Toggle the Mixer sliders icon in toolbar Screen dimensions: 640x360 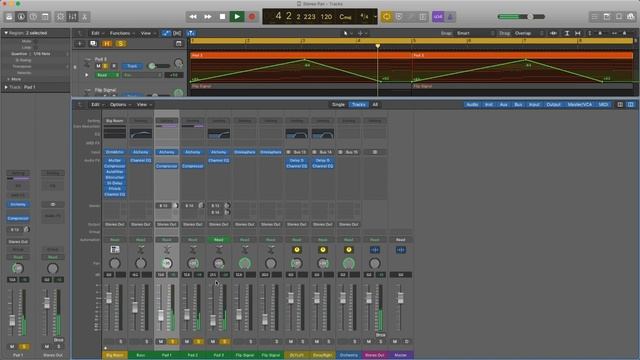[73, 17]
